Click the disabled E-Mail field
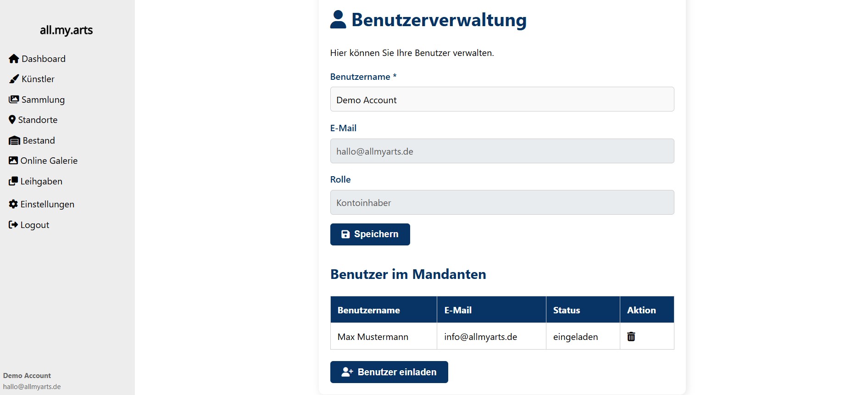868x395 pixels. pyautogui.click(x=502, y=151)
